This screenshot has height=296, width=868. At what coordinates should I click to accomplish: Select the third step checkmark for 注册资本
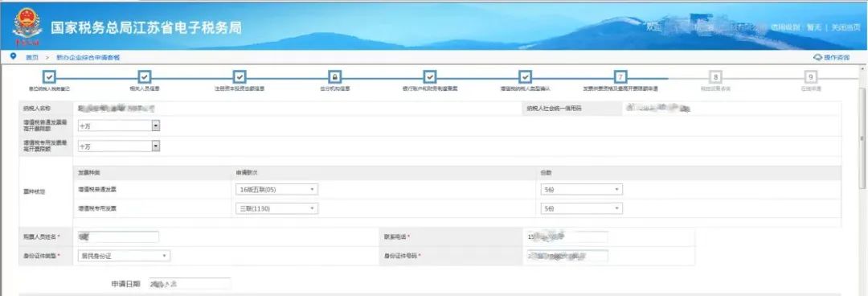click(240, 77)
